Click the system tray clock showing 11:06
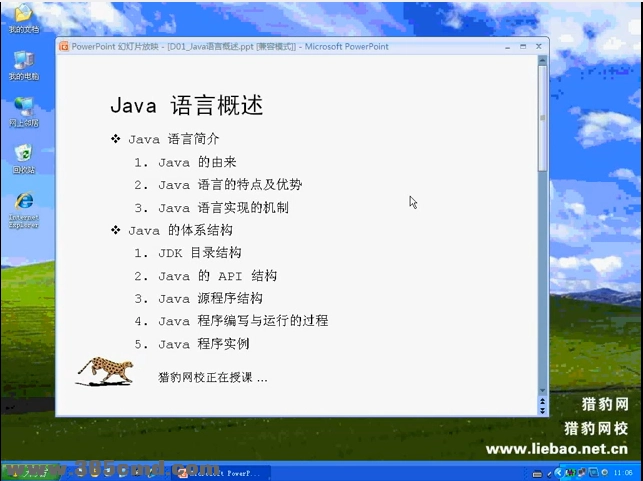 coord(623,473)
